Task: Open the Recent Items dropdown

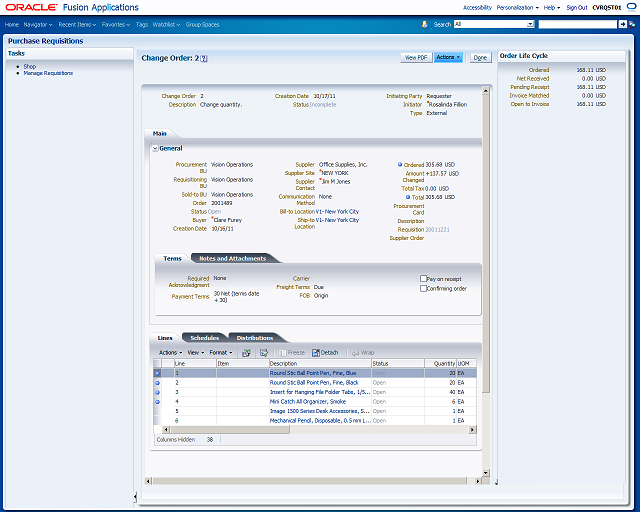Action: coord(77,24)
